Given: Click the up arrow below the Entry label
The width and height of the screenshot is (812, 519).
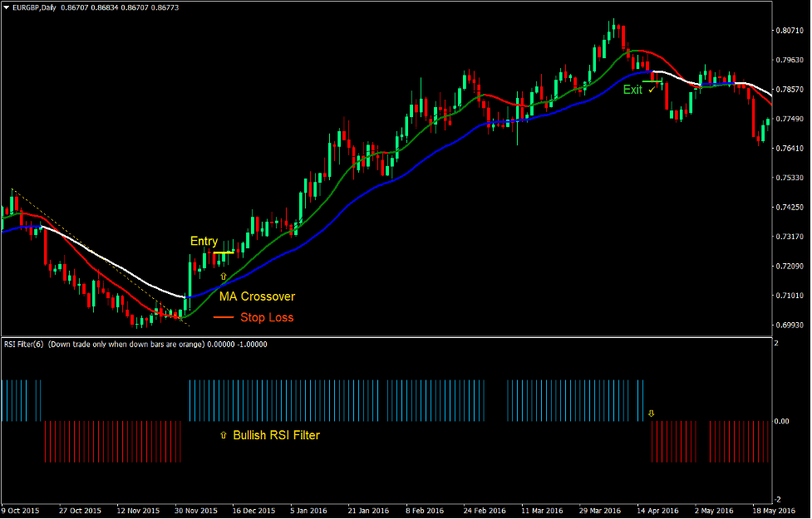Looking at the screenshot, I should [223, 275].
